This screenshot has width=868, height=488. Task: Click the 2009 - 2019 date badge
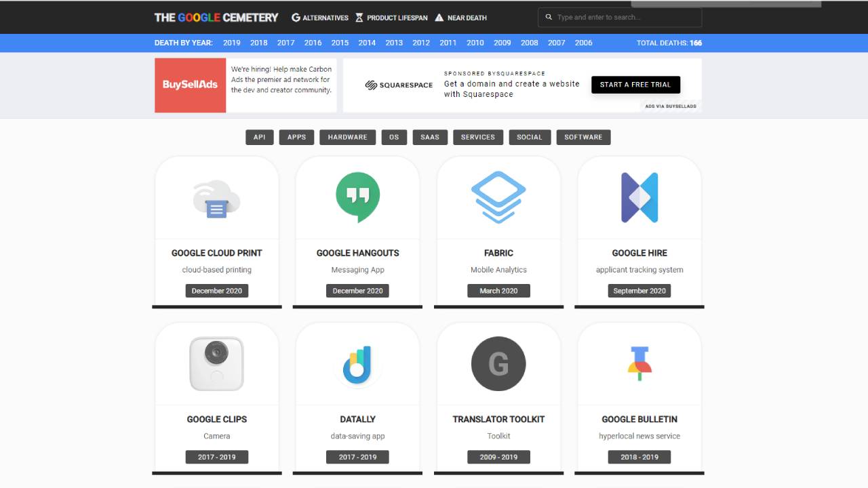(498, 457)
